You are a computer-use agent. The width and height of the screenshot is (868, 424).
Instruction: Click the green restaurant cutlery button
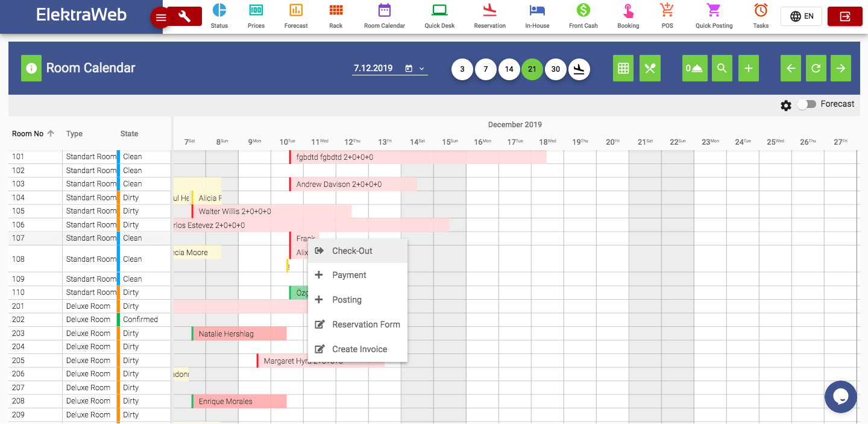650,68
